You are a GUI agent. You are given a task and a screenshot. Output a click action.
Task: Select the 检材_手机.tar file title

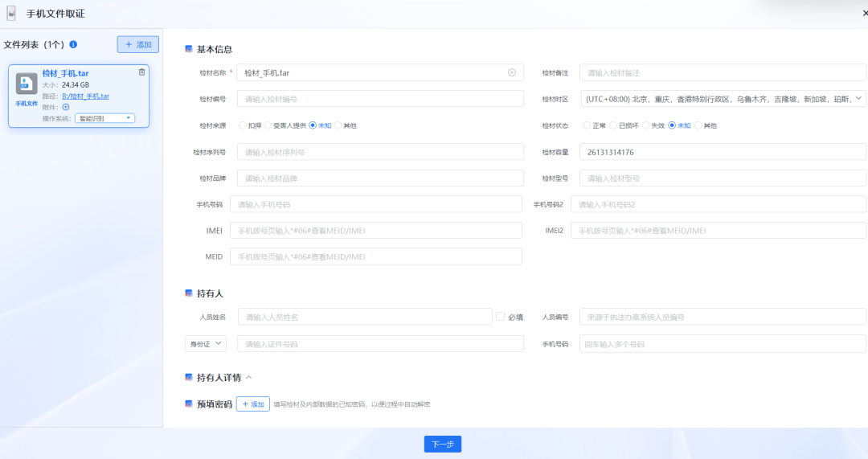65,73
